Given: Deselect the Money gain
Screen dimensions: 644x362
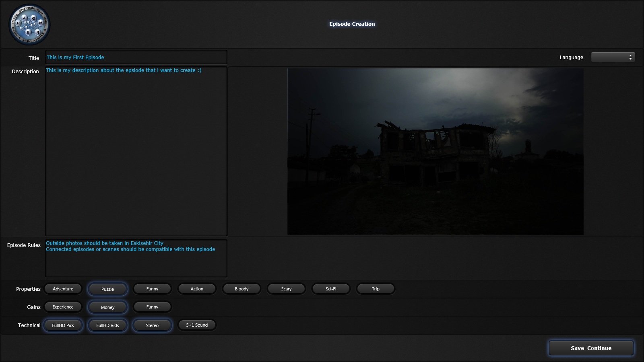Looking at the screenshot, I should [x=107, y=307].
